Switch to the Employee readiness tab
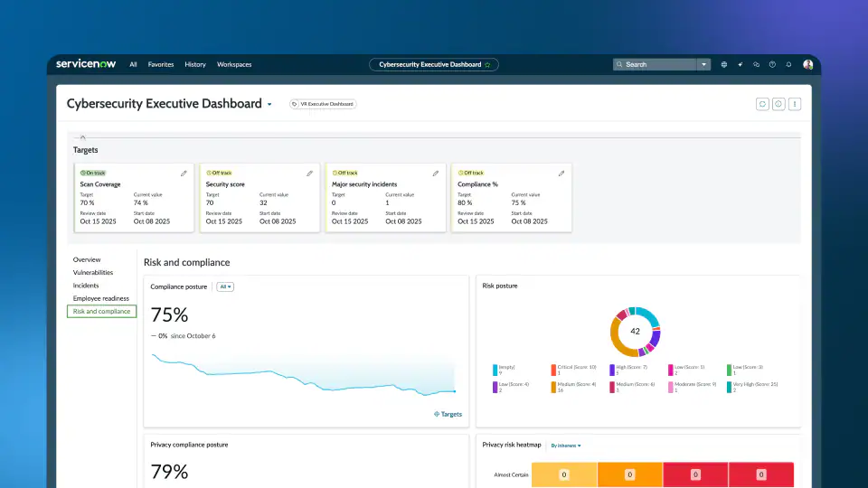The image size is (868, 488). pos(100,298)
